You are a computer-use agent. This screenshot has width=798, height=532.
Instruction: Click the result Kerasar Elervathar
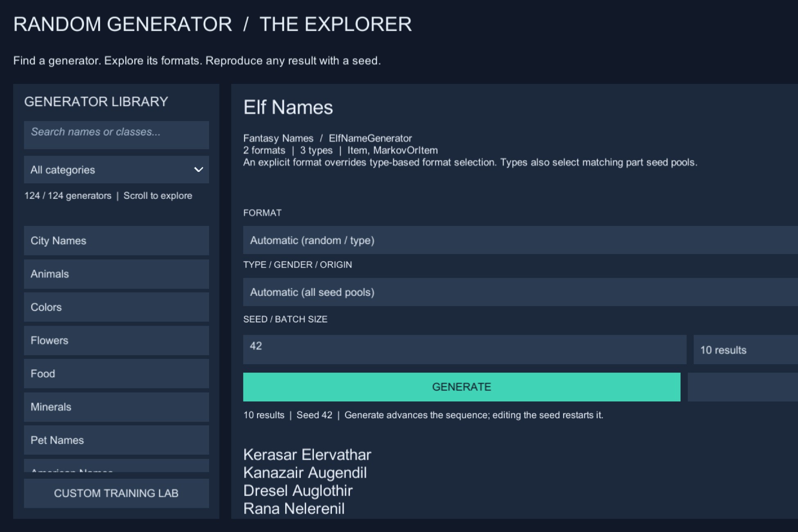coord(307,455)
